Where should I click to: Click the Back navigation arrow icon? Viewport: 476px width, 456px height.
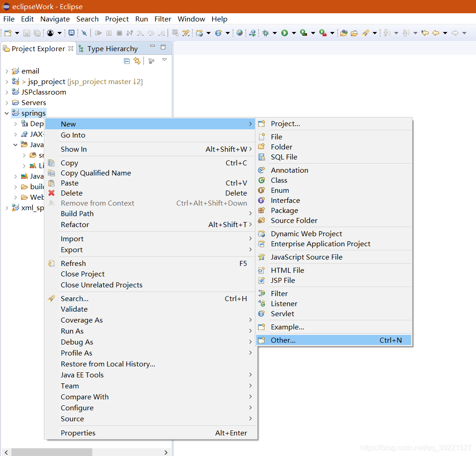436,33
